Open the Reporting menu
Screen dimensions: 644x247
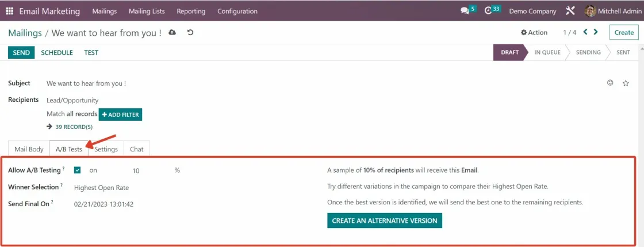pos(191,11)
